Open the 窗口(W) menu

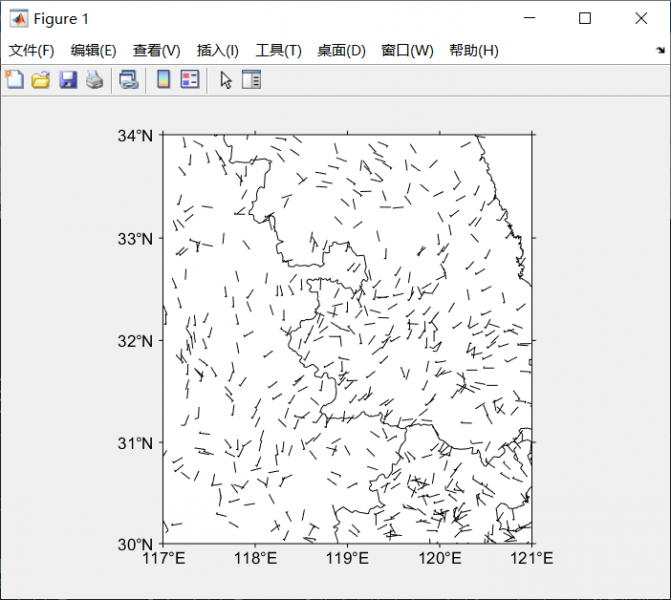[407, 51]
